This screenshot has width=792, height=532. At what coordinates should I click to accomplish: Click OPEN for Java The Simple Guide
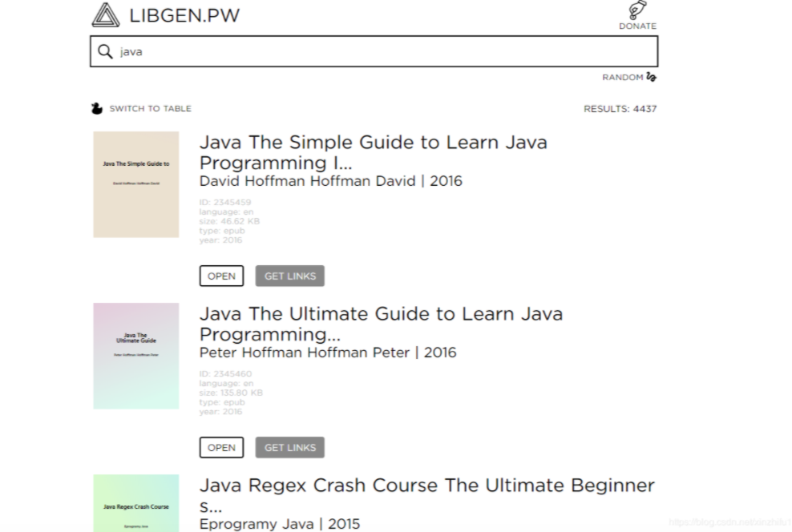tap(221, 276)
